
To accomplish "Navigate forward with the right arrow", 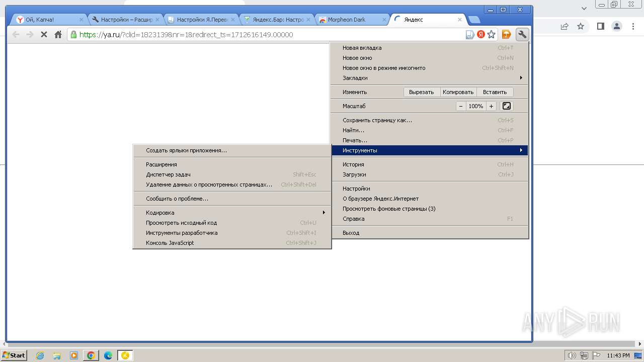I will point(30,34).
